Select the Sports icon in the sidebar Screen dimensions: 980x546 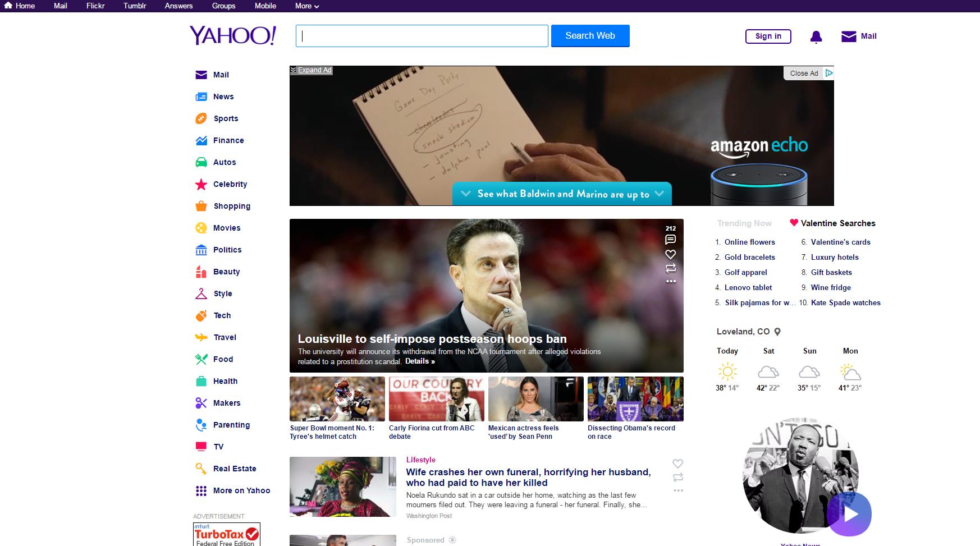click(x=201, y=118)
